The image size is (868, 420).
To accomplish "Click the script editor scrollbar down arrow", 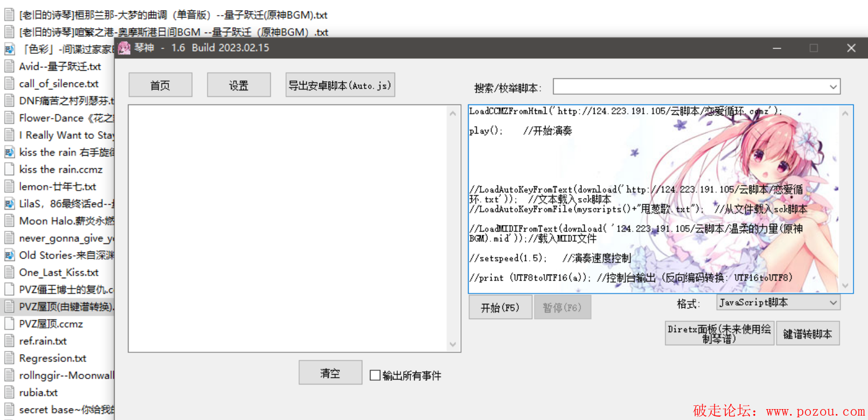I will click(845, 285).
